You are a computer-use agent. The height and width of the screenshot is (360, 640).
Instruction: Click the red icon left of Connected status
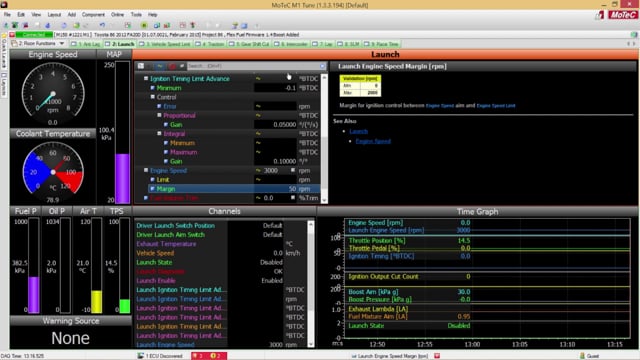(x=12, y=35)
